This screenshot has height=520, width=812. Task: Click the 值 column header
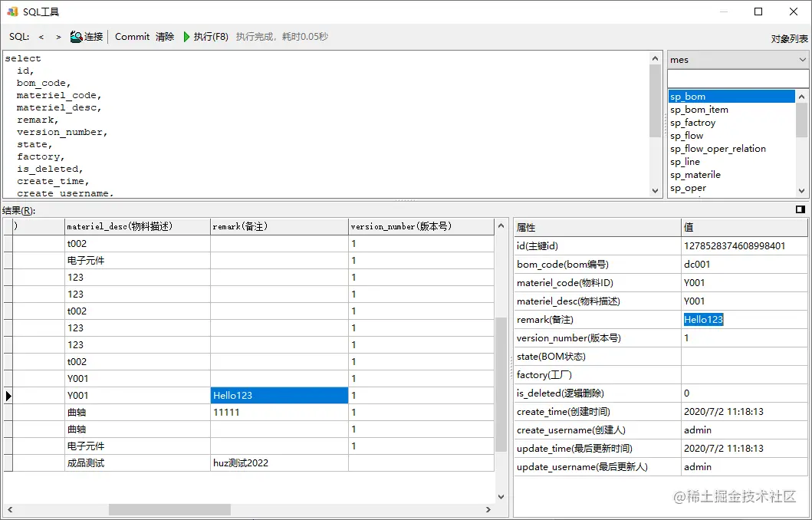click(x=745, y=227)
